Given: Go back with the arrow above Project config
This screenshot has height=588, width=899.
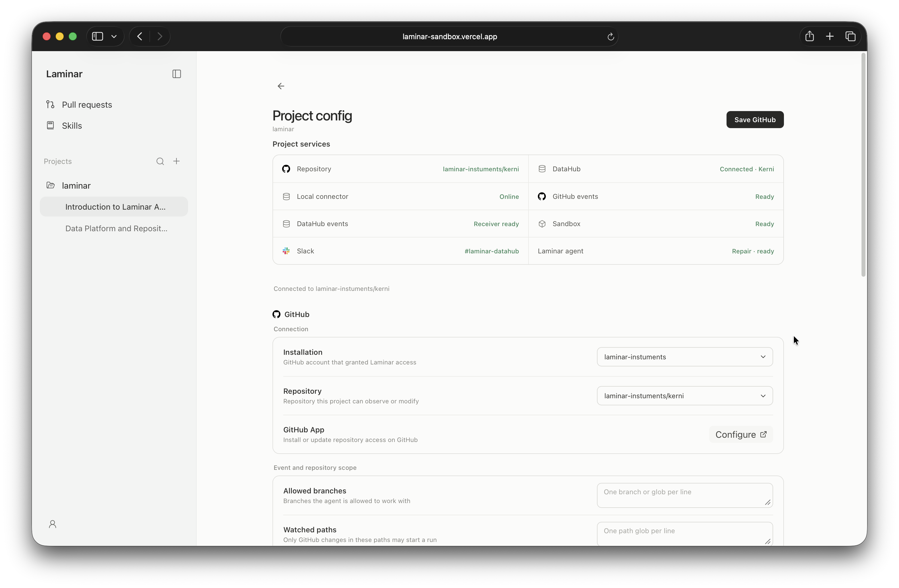Looking at the screenshot, I should [281, 86].
